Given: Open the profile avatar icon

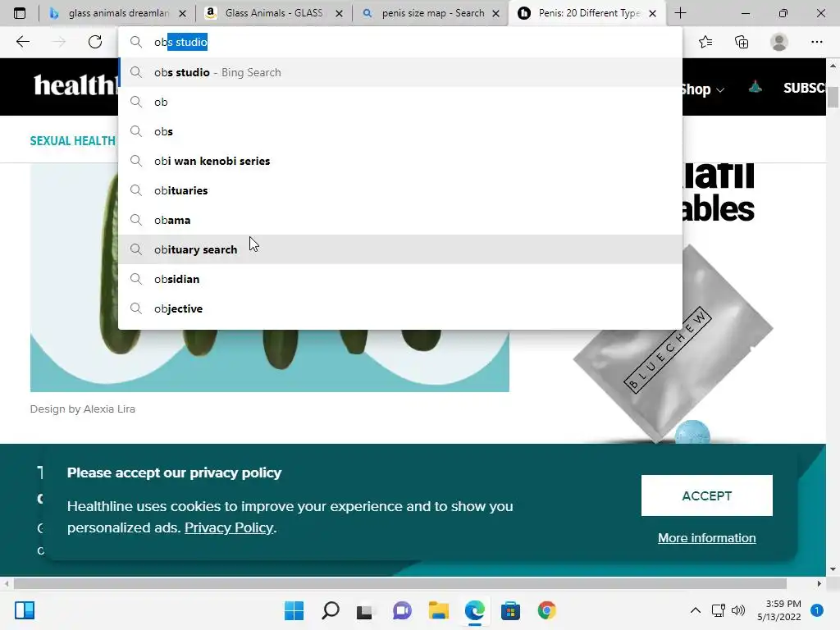Looking at the screenshot, I should (x=779, y=42).
